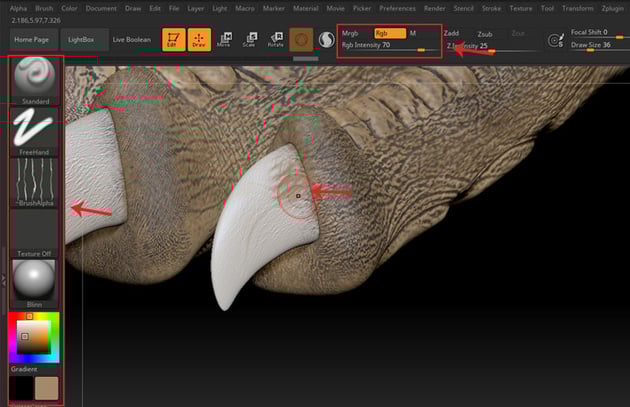Open the Alpha menu
Viewport: 630px width, 407px height.
tap(18, 8)
